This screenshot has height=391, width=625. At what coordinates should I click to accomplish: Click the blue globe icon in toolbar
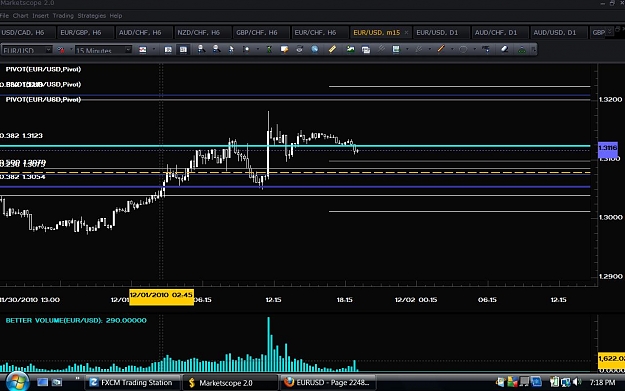click(315, 49)
